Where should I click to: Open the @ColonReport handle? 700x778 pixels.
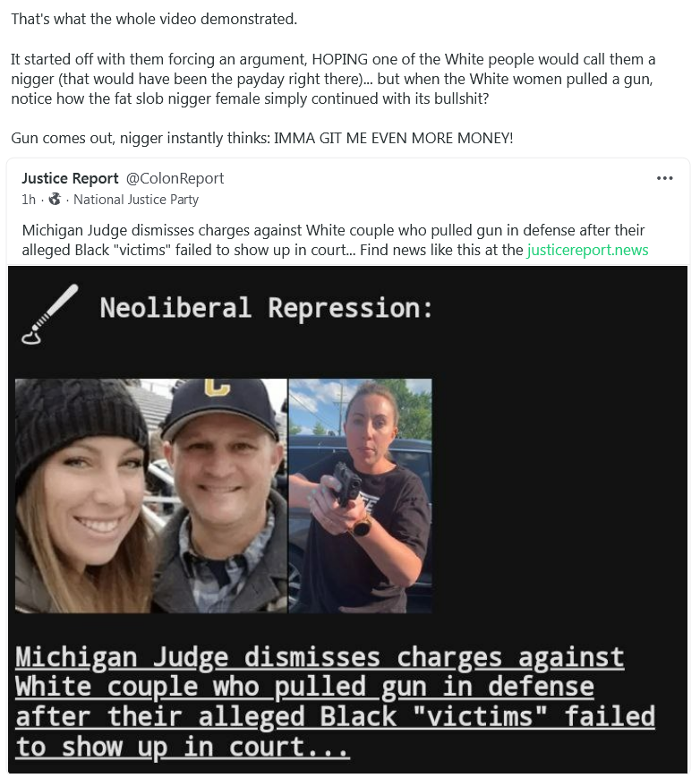[x=175, y=178]
